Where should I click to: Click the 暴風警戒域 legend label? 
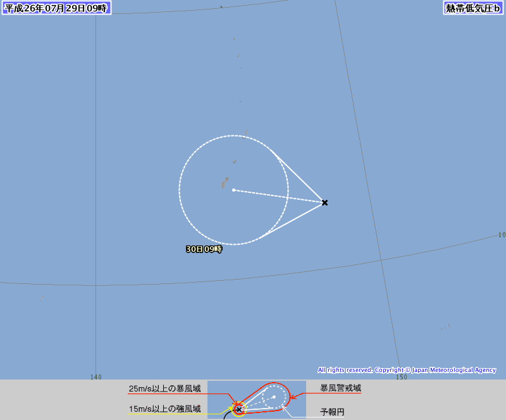tap(340, 388)
